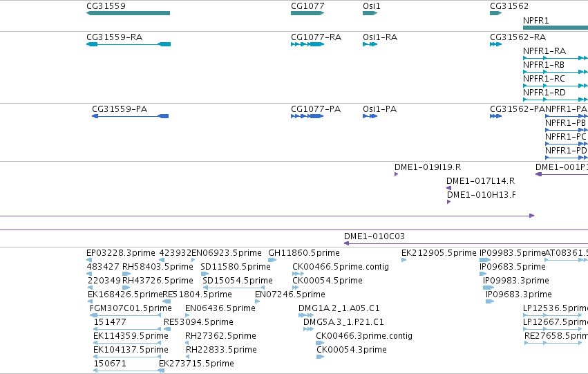Click the IP09683.3prime EST glyph
Viewport: 588px width, 374px height.
tap(490, 301)
